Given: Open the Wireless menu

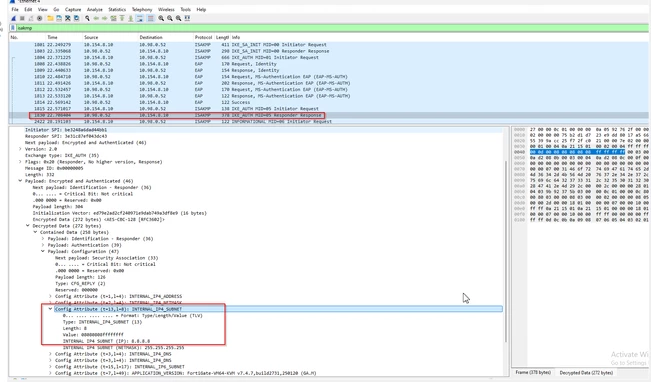Looking at the screenshot, I should tap(166, 9).
